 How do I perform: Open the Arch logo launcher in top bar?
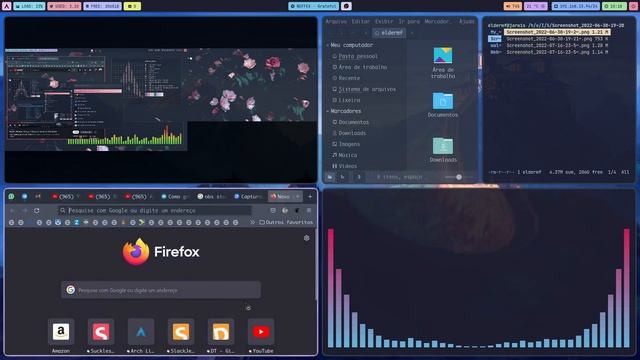click(7, 6)
